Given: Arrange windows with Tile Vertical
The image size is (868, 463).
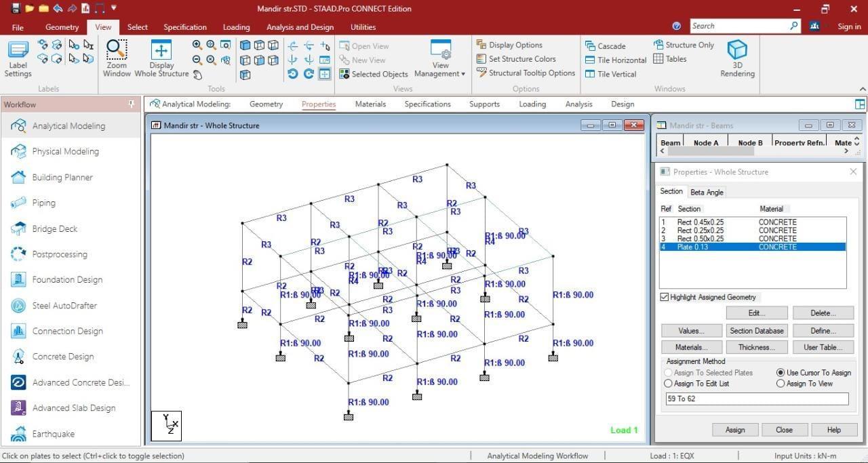Looking at the screenshot, I should (x=610, y=75).
